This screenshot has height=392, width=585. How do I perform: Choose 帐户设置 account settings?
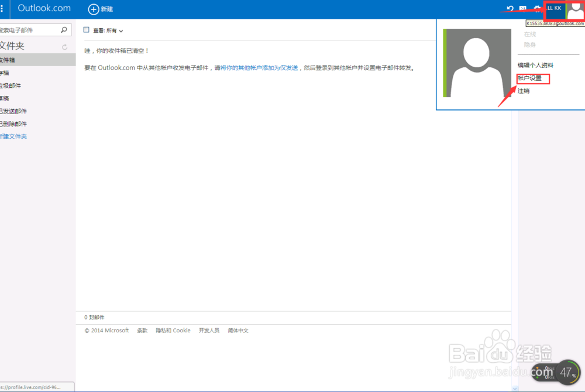point(529,78)
